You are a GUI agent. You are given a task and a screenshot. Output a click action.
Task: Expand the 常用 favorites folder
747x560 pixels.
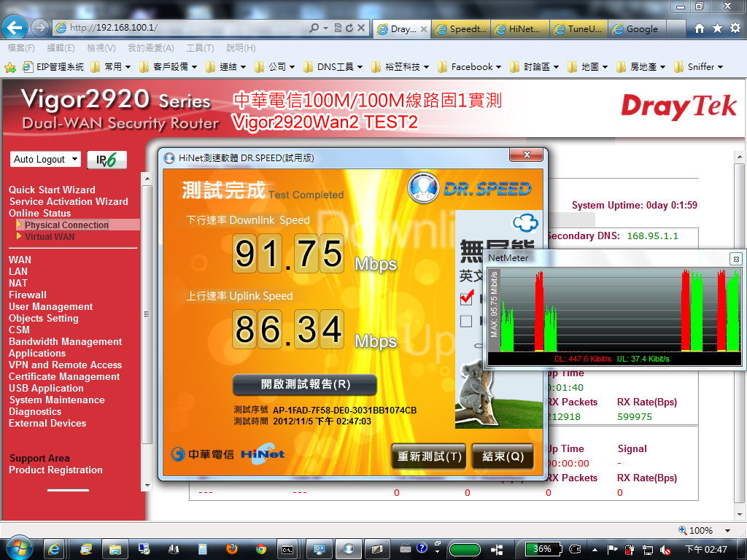(111, 67)
